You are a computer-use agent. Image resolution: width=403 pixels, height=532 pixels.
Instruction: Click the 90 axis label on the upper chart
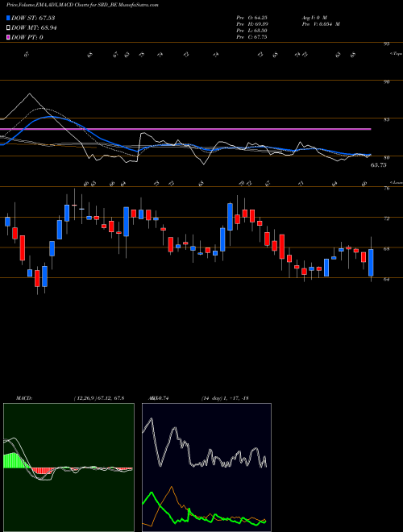click(386, 81)
